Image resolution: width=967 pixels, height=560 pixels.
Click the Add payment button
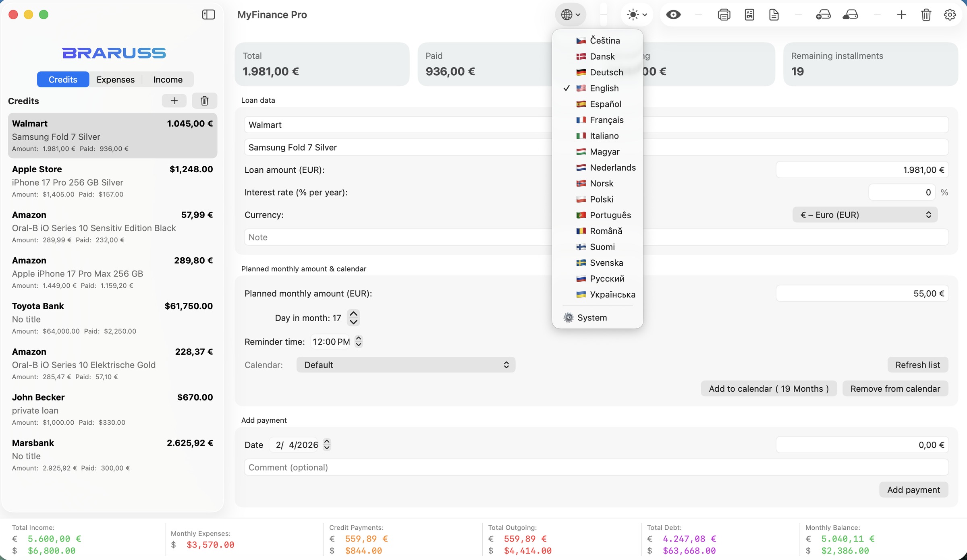(913, 490)
